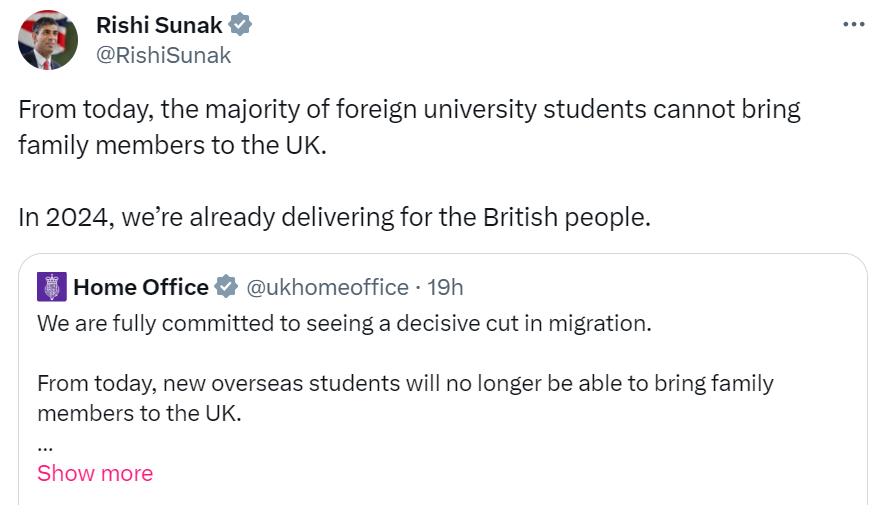Screen dimensions: 883x505
Task: Click the Rishi Sunak display name
Action: pyautogui.click(x=159, y=25)
